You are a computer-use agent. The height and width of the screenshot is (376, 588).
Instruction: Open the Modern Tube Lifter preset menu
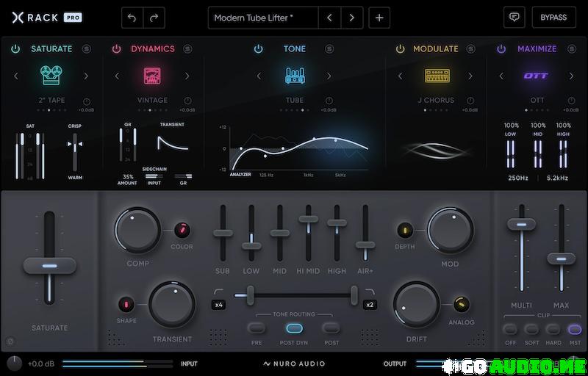263,17
